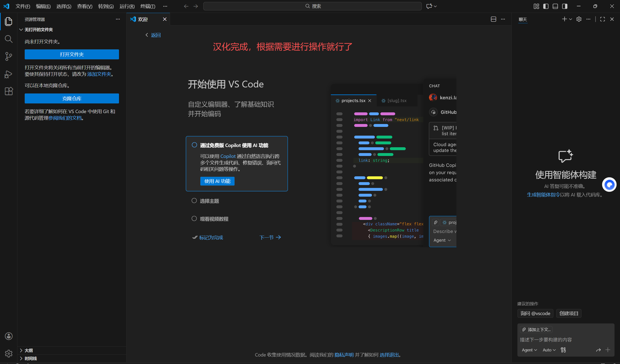Click the split editor layout icon
Image resolution: width=620 pixels, height=364 pixels.
(x=493, y=19)
